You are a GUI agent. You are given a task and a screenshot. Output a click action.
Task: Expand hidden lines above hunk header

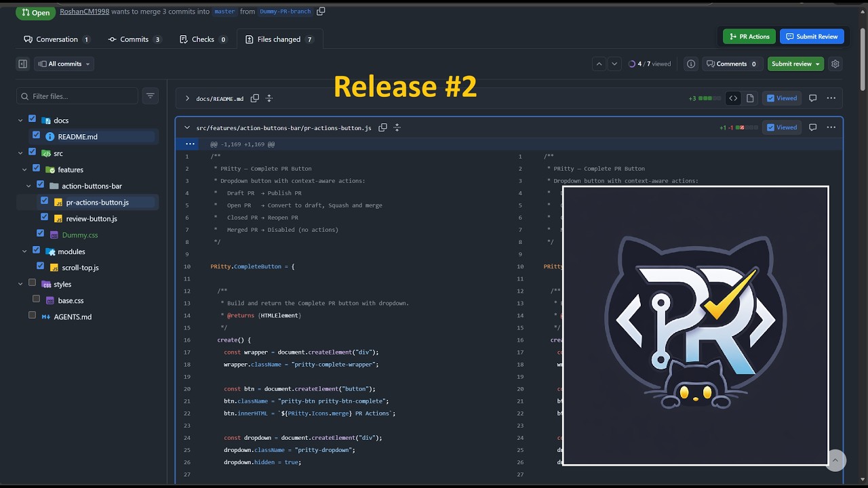tap(190, 144)
